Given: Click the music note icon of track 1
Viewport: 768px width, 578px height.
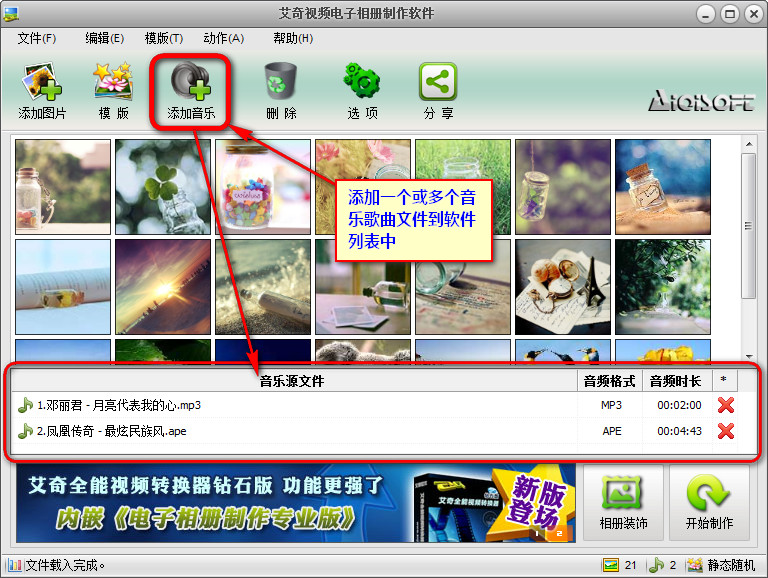Looking at the screenshot, I should click(25, 405).
